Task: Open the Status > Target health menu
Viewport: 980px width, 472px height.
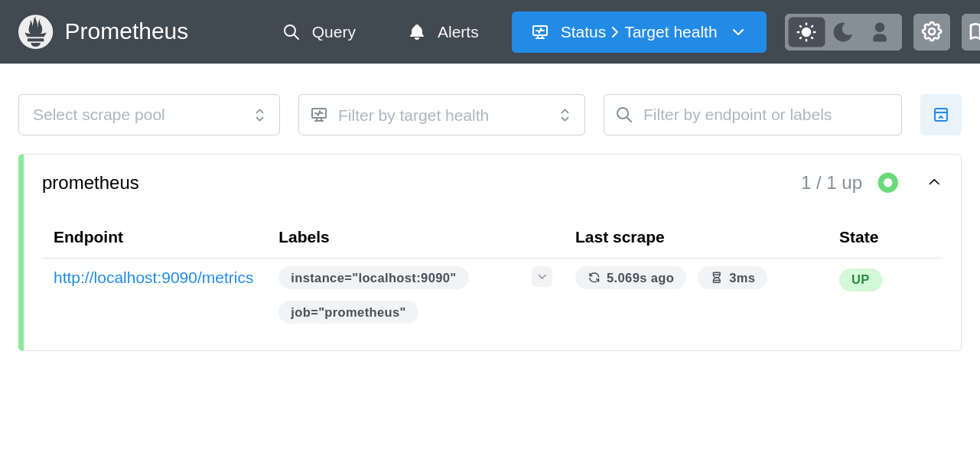Action: 639,32
